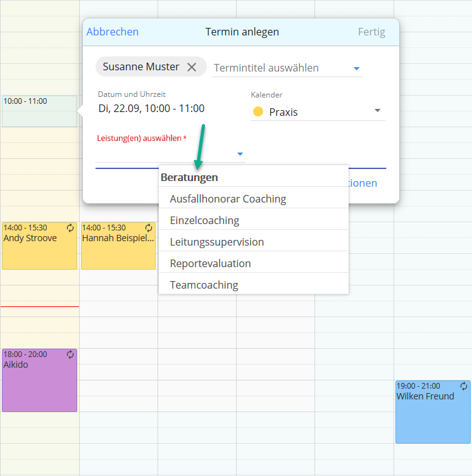Screen dimensions: 472x476
Task: Pick Reportevaluation service entry
Action: pos(210,263)
